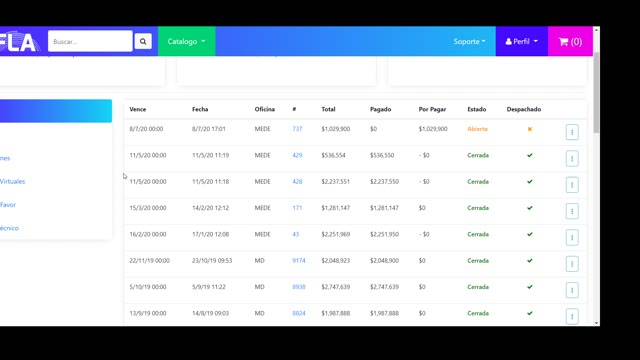
Task: Open the three-dot menu for order 43
Action: pyautogui.click(x=572, y=238)
